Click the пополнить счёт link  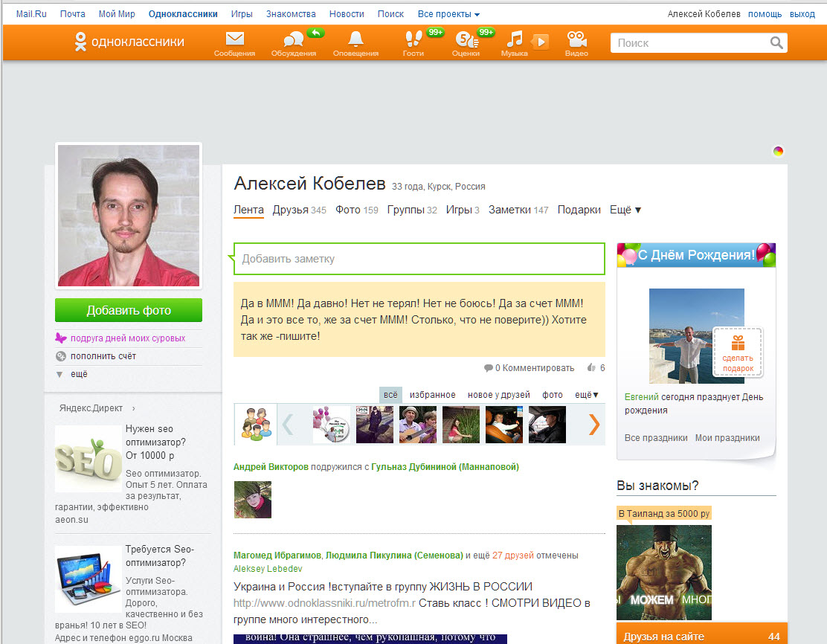click(103, 356)
